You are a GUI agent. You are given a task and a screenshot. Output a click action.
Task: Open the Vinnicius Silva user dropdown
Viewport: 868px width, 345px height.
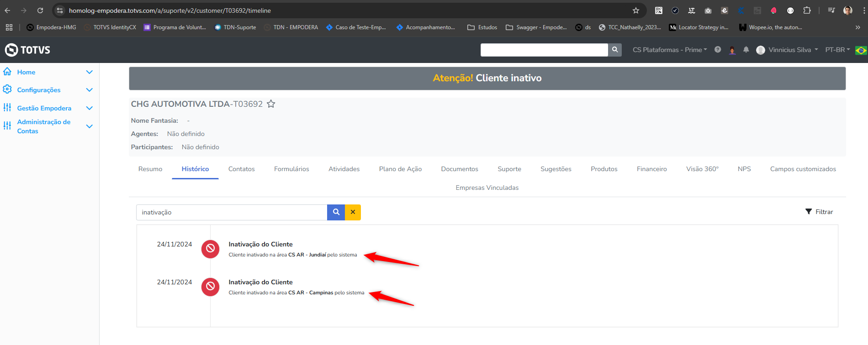pos(787,50)
